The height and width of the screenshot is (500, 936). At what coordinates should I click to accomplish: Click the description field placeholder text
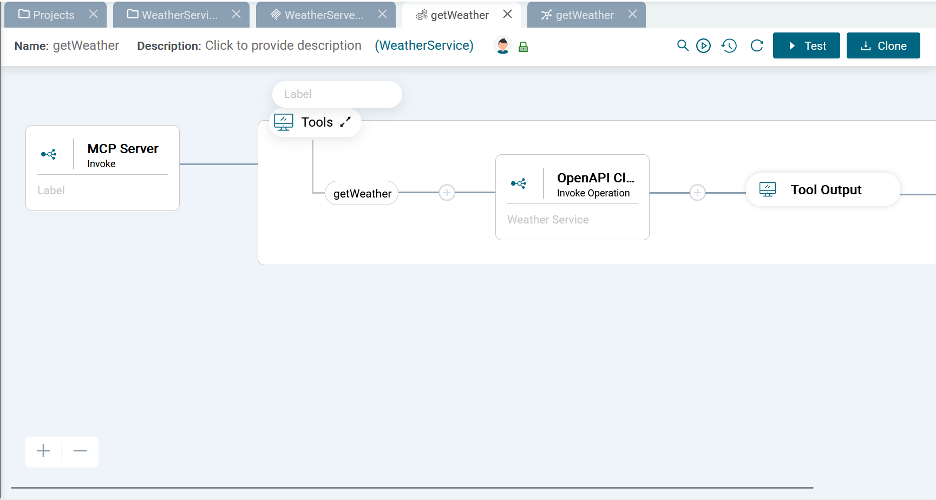point(283,46)
